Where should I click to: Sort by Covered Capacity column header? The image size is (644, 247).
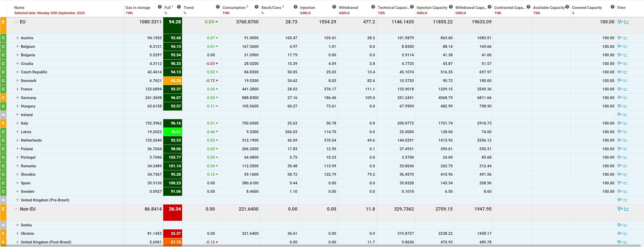pos(587,8)
